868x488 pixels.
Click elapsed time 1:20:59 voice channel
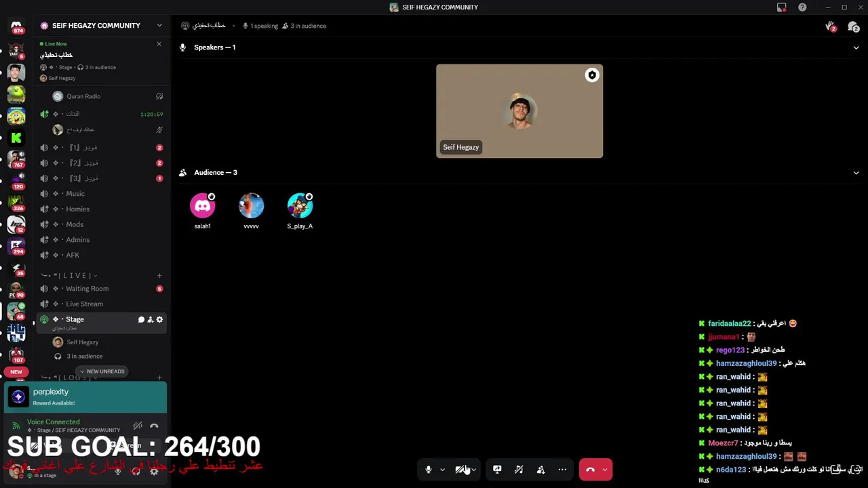pos(151,115)
